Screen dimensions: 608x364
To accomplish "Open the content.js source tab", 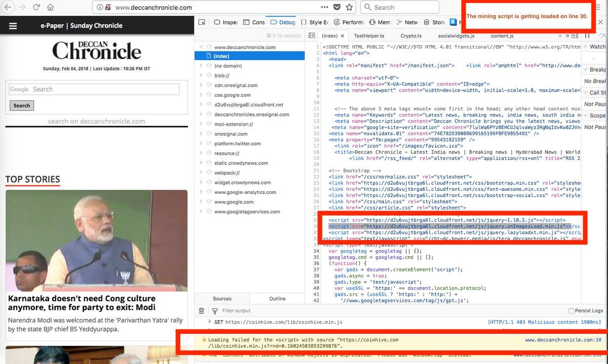I will click(x=502, y=36).
